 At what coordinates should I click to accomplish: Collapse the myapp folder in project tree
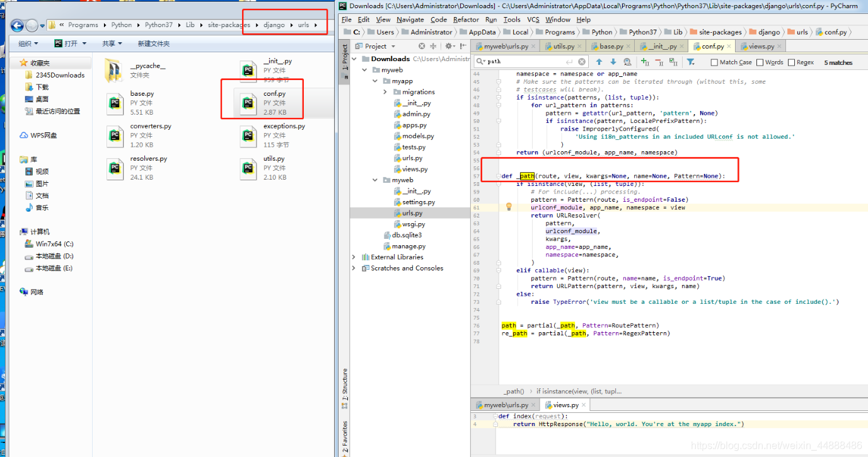pyautogui.click(x=376, y=81)
